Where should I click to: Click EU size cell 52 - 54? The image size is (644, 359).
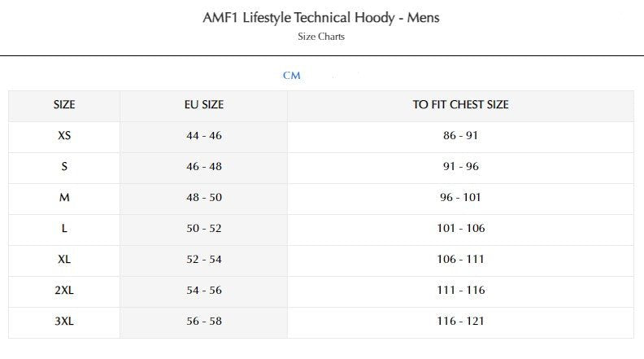coord(204,259)
